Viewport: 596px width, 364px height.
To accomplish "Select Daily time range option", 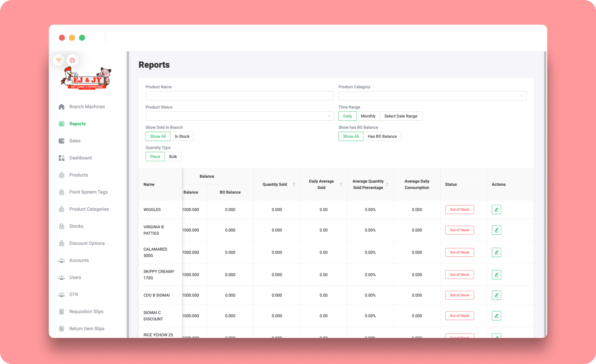I will coord(347,116).
